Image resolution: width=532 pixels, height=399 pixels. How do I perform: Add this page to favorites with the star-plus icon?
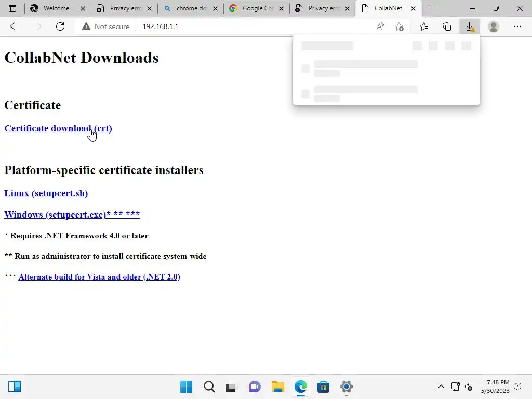point(400,26)
